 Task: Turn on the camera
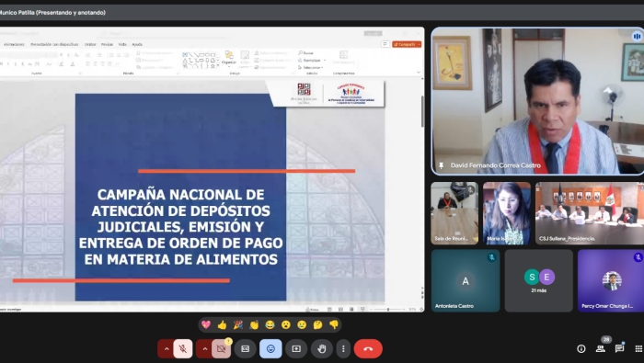tap(221, 348)
